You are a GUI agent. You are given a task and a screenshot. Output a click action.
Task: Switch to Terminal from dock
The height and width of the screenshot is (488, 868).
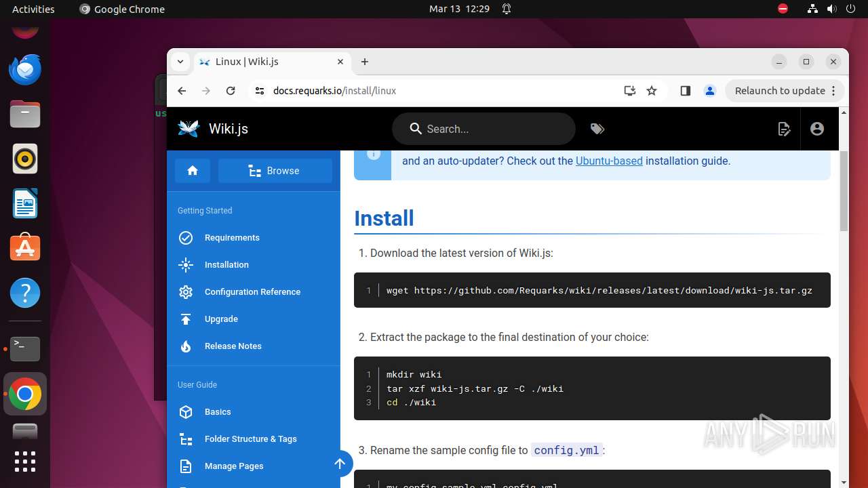pyautogui.click(x=25, y=349)
